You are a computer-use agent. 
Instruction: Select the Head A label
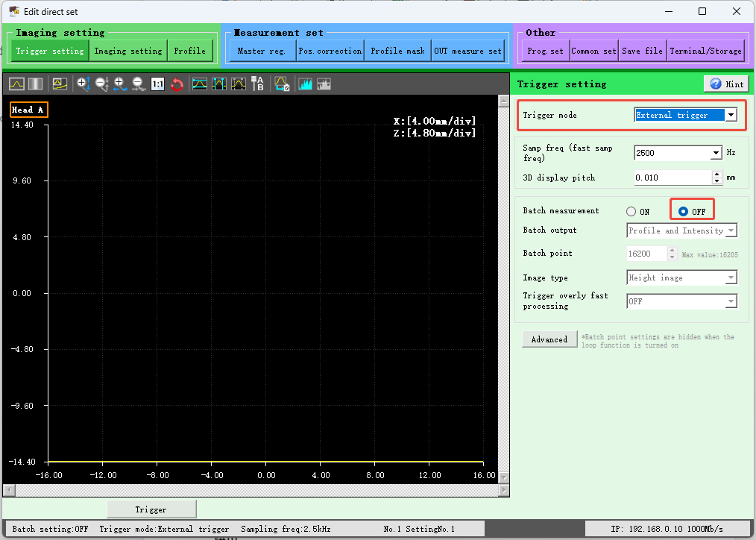point(28,110)
